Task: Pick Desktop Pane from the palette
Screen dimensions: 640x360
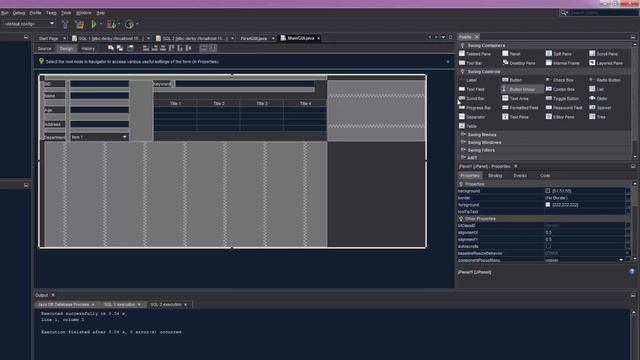Action: coord(519,63)
